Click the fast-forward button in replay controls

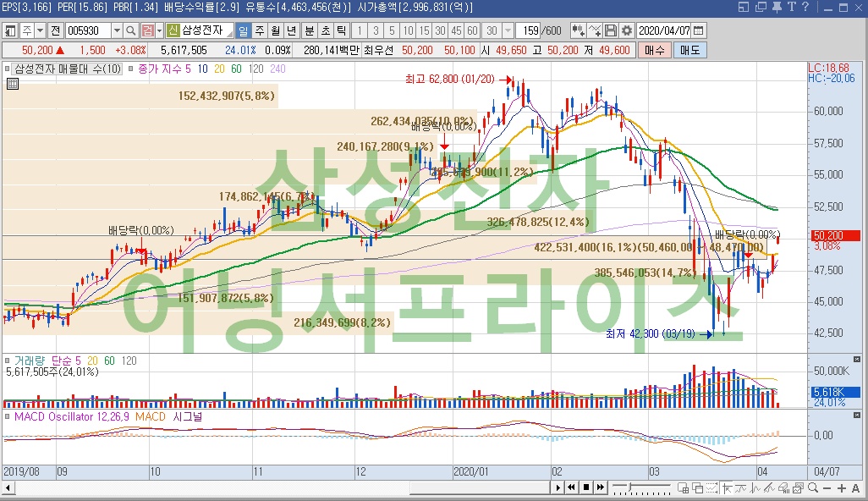coord(601,487)
